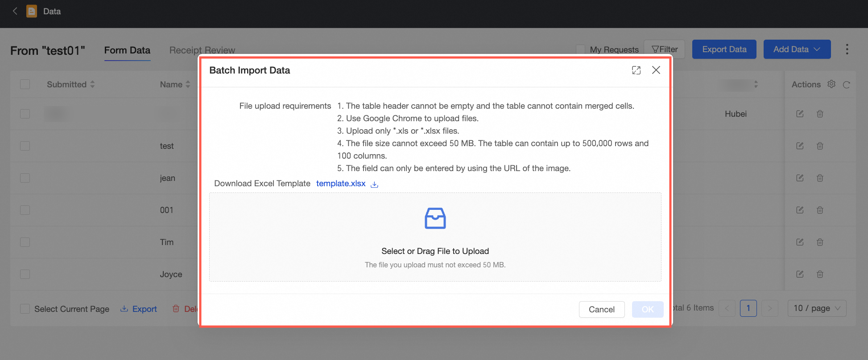868x360 pixels.
Task: Click the back arrow in top bar
Action: point(15,11)
